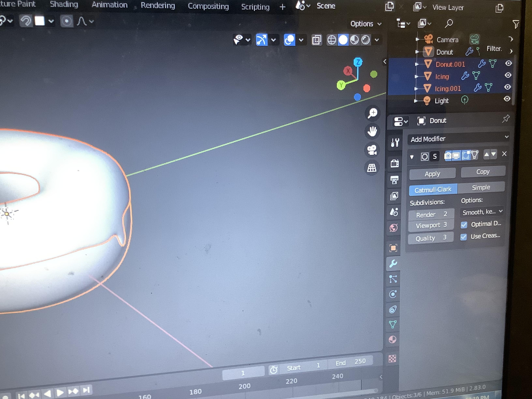
Task: Activate rendered viewport shading mode
Action: coord(366,40)
